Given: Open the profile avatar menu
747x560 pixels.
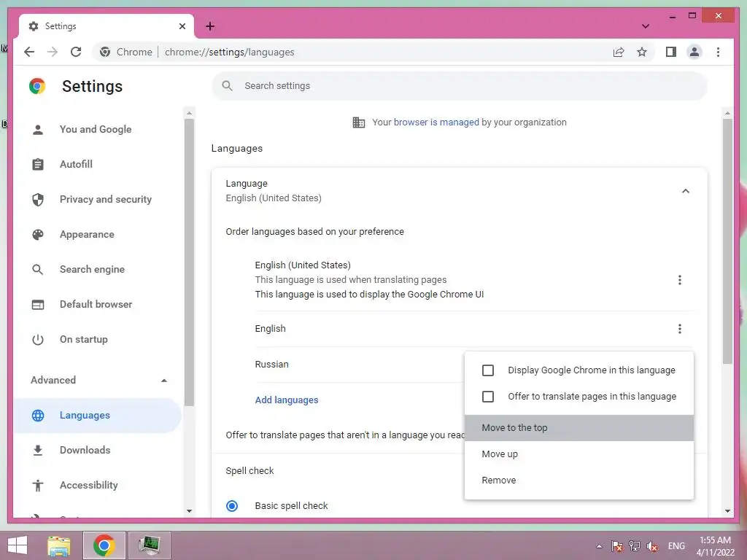Looking at the screenshot, I should coord(694,52).
